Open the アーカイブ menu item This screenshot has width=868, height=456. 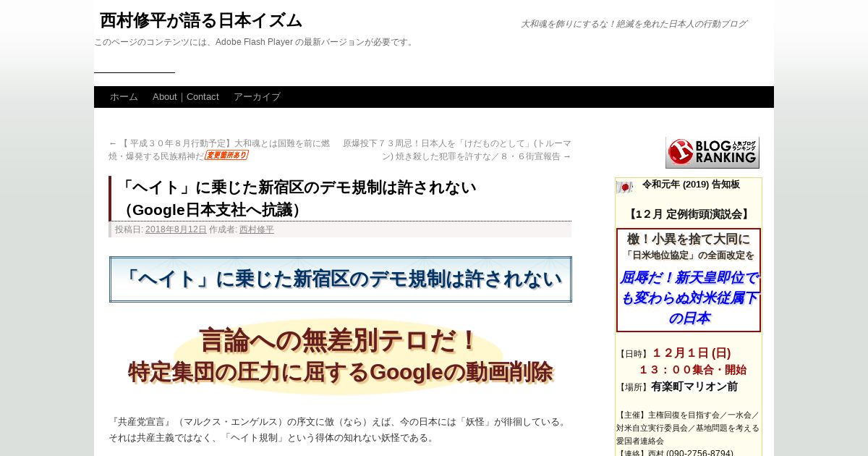pyautogui.click(x=257, y=97)
